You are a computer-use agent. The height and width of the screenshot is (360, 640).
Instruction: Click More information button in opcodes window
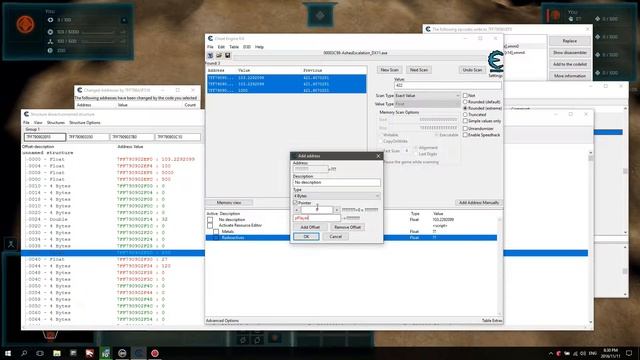coord(569,76)
